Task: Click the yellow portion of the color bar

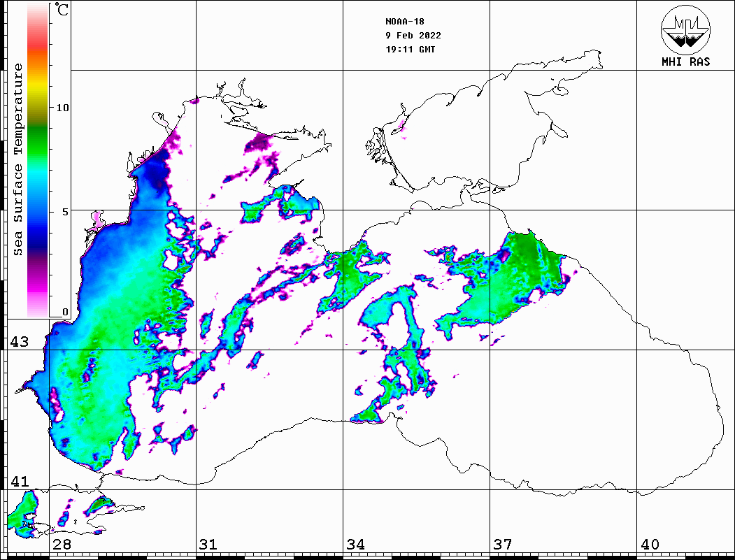Action: [x=38, y=87]
